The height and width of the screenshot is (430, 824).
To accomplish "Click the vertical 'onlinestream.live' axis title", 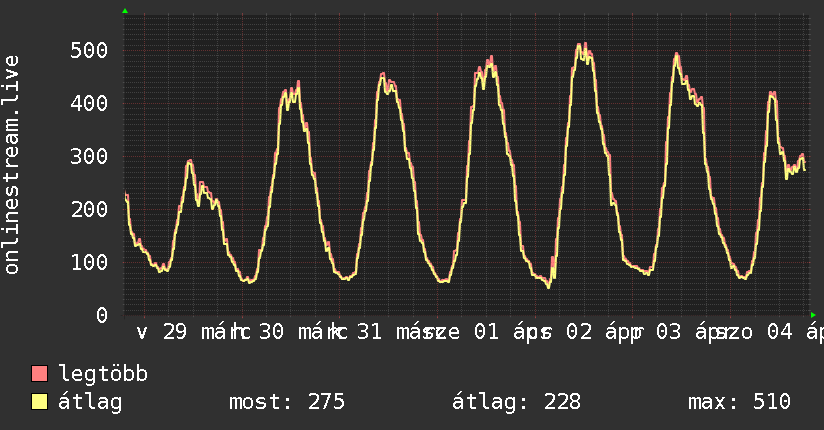I will pos(12,165).
